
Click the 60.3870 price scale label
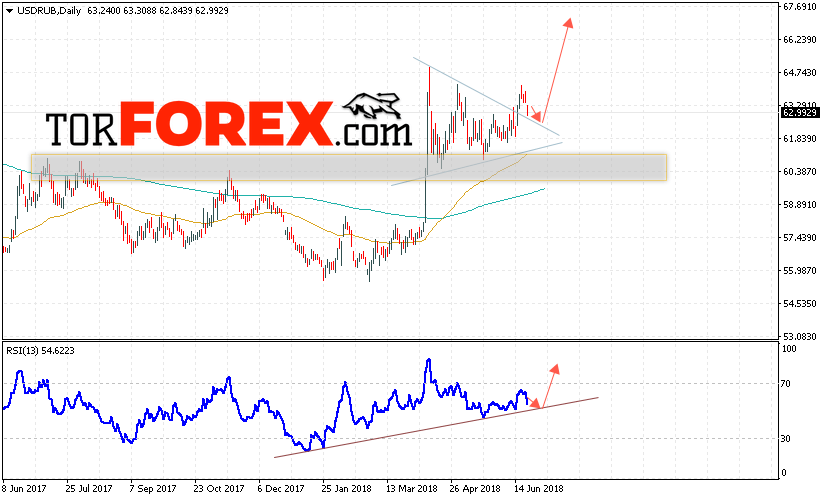(800, 172)
